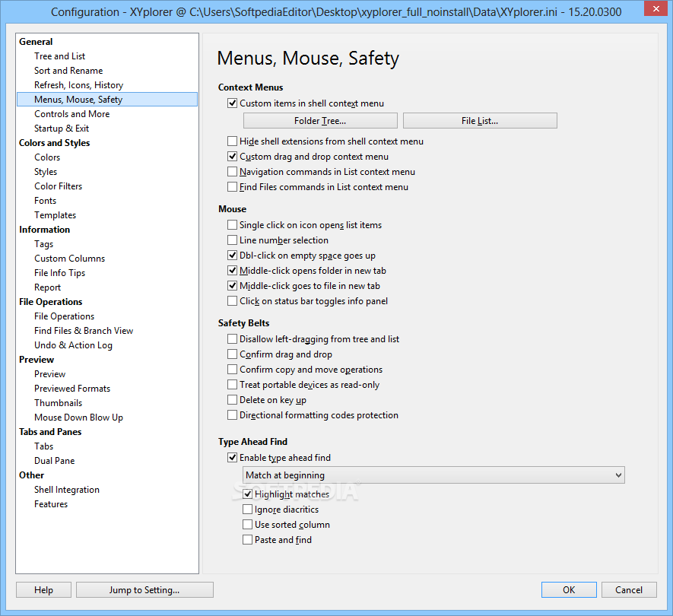Toggle Line number selection checkbox
The width and height of the screenshot is (673, 616).
pos(232,240)
